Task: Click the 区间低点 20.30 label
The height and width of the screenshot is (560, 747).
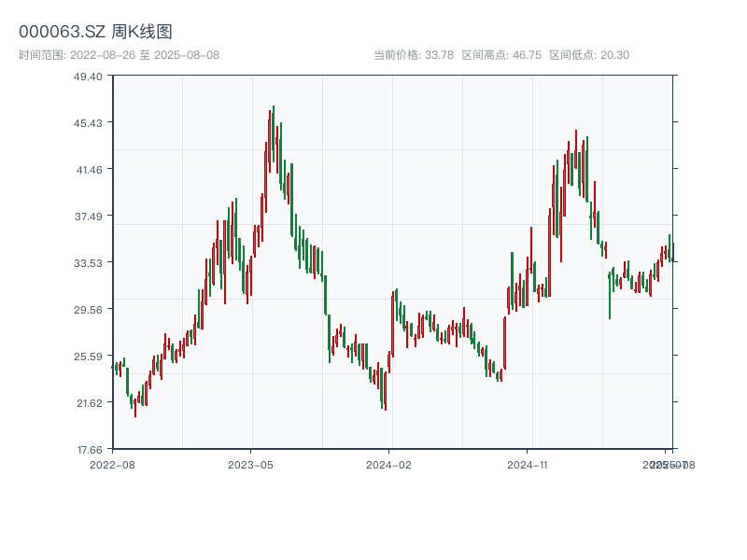Action: (x=589, y=55)
